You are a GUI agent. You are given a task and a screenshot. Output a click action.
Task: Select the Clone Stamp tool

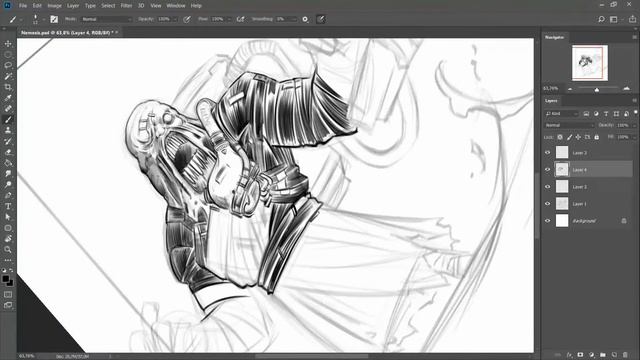point(8,130)
